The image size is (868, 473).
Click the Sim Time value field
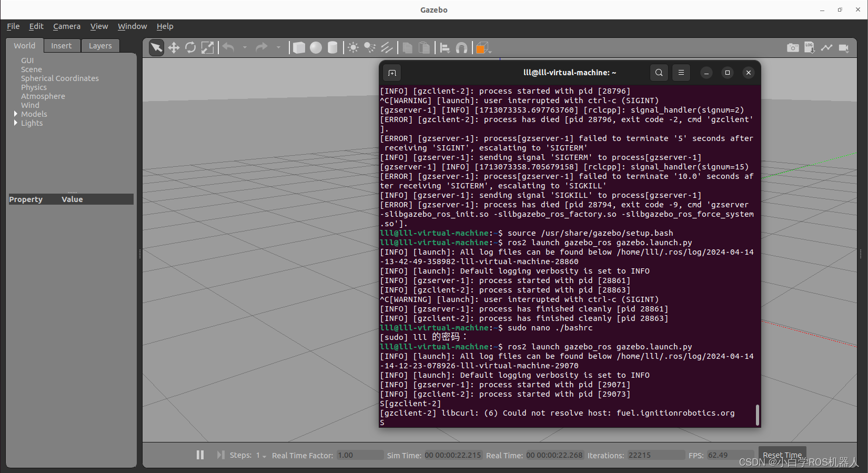452,455
